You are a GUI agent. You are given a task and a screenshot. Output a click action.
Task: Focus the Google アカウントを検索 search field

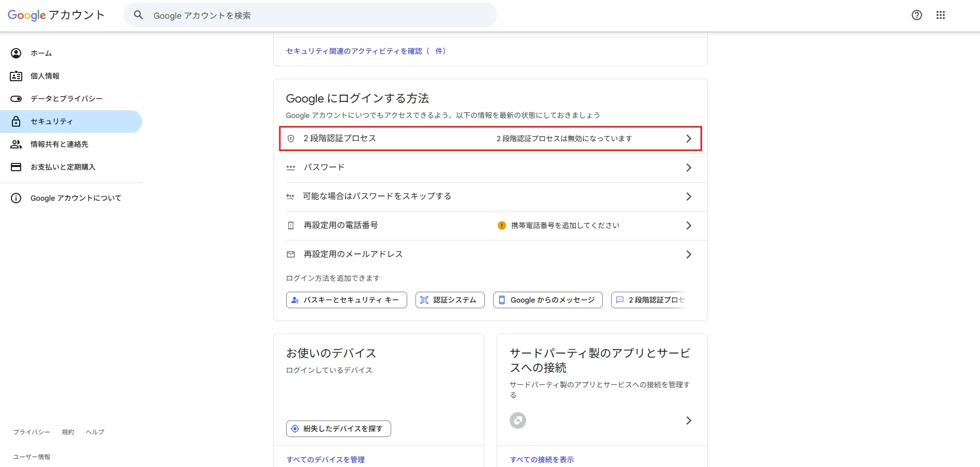[x=310, y=15]
